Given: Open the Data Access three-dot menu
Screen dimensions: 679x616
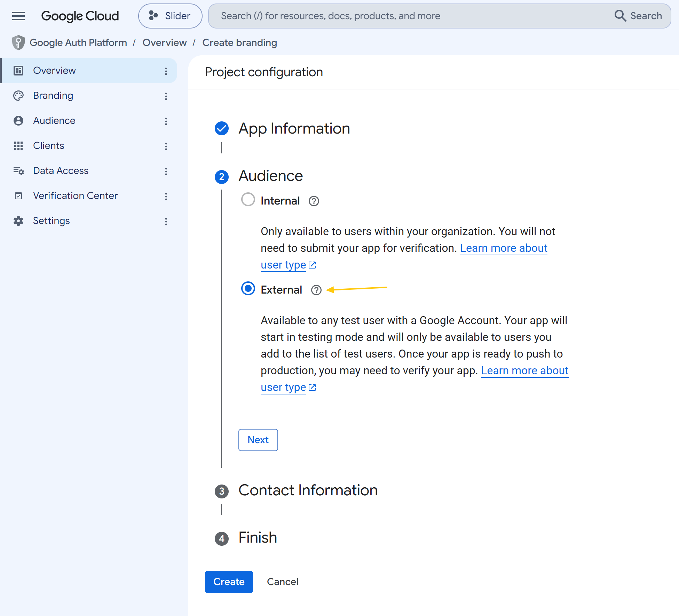Looking at the screenshot, I should pyautogui.click(x=166, y=171).
